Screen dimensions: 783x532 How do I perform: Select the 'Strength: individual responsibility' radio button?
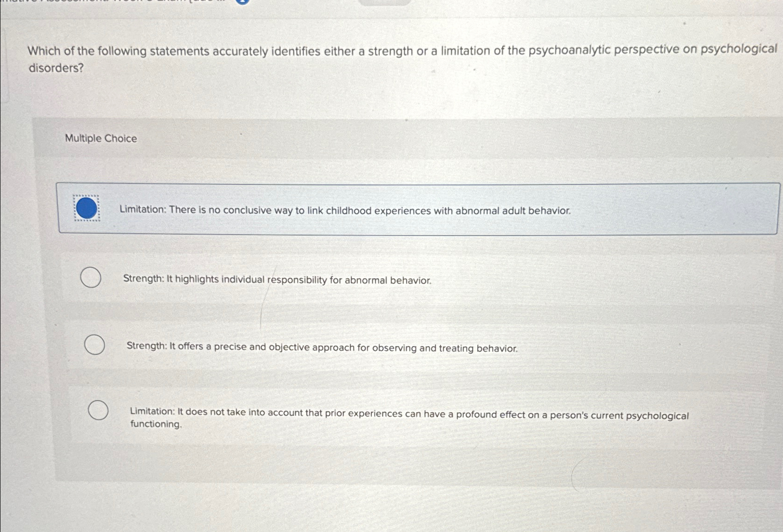click(x=91, y=278)
